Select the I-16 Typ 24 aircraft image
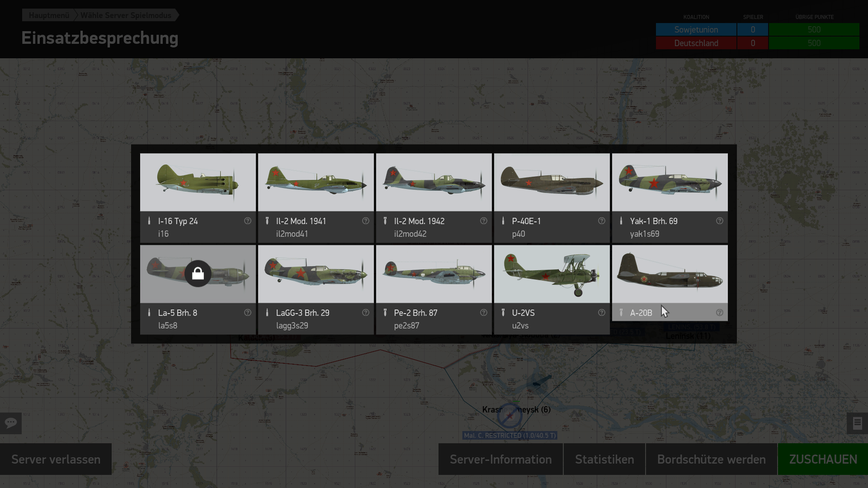The height and width of the screenshot is (488, 868). click(198, 182)
